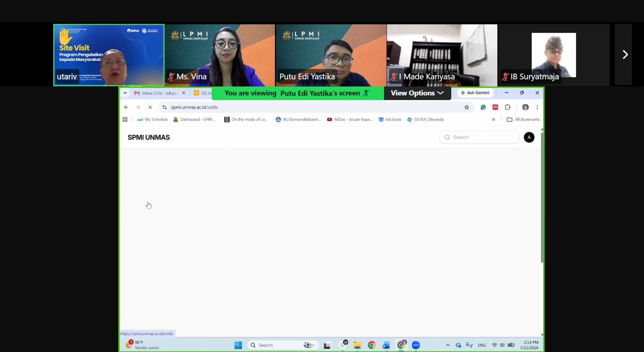Click the bookmark star icon in address bar
Viewport: 644px width, 352px height.
[x=467, y=107]
